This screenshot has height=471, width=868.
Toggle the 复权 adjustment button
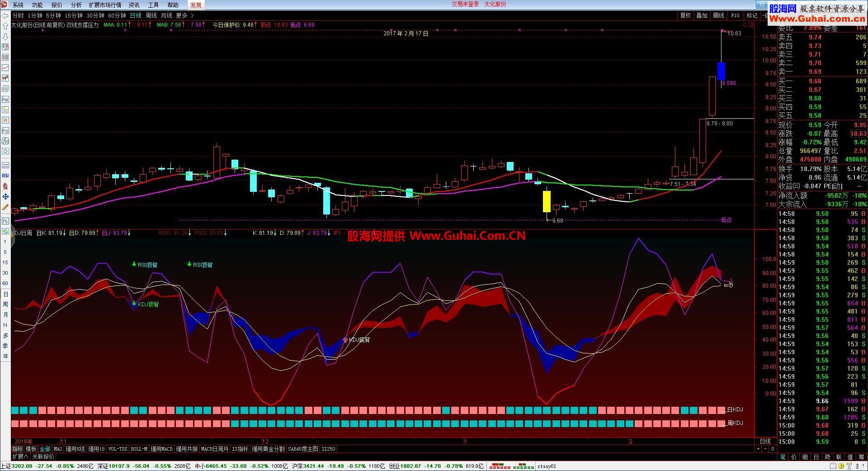[685, 15]
